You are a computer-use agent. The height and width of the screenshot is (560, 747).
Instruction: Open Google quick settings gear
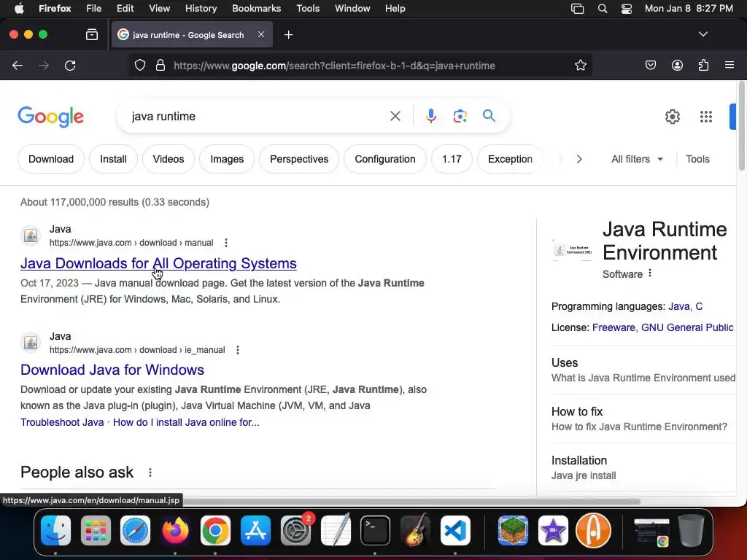tap(672, 117)
